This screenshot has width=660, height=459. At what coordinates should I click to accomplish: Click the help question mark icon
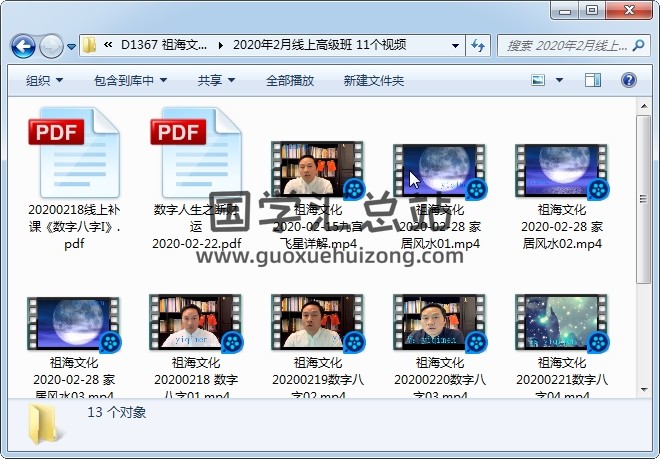[630, 80]
